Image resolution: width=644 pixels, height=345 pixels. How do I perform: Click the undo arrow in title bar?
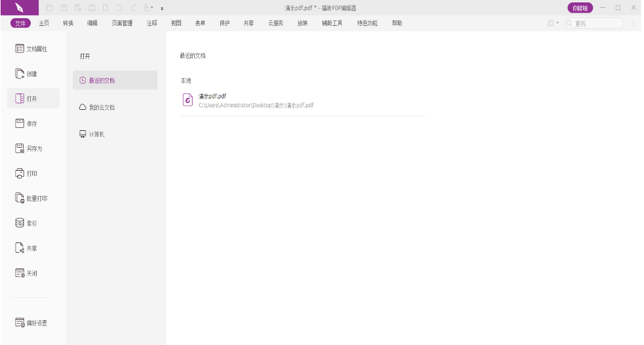120,8
